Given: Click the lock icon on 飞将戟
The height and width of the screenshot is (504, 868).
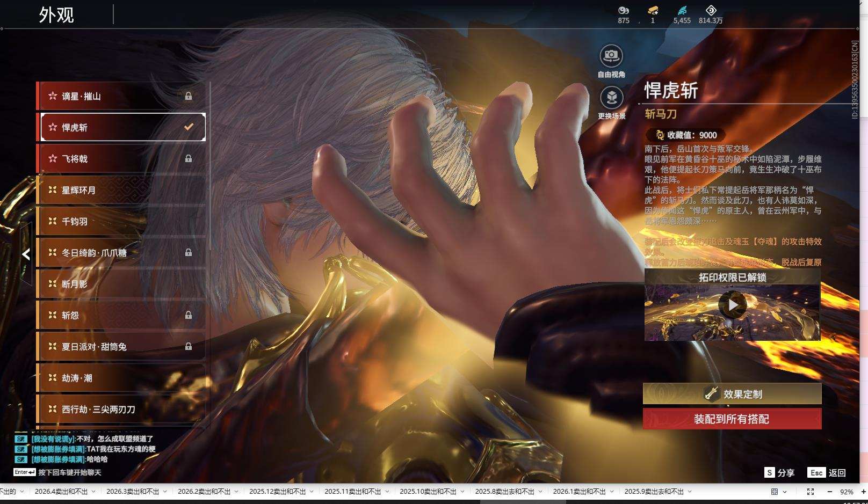Looking at the screenshot, I should pos(189,158).
